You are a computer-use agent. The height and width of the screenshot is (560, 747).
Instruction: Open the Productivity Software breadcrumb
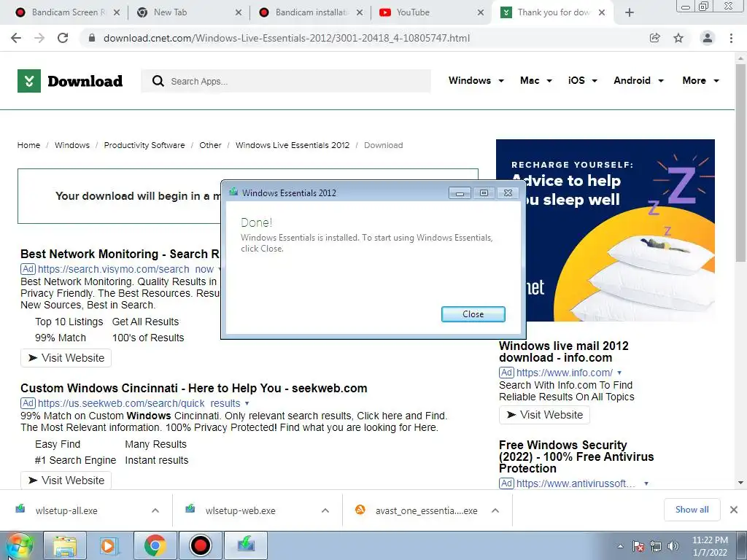(x=144, y=145)
